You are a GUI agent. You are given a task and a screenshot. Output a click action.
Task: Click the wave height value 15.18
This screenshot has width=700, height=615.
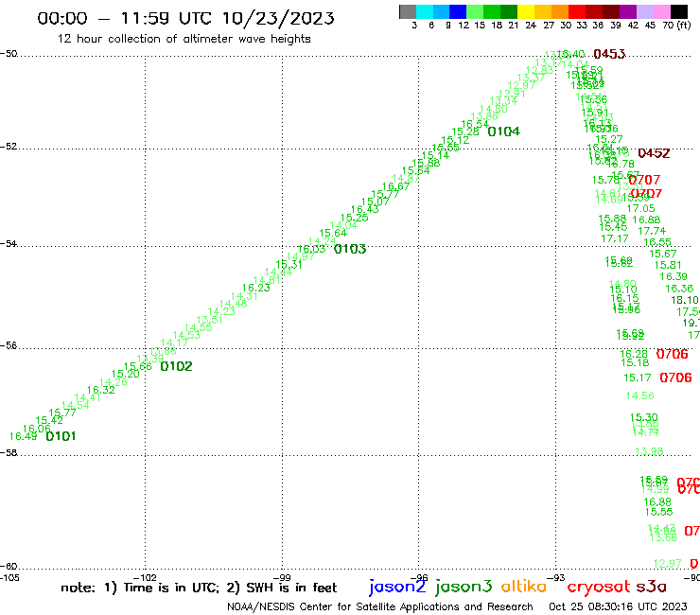tap(635, 363)
